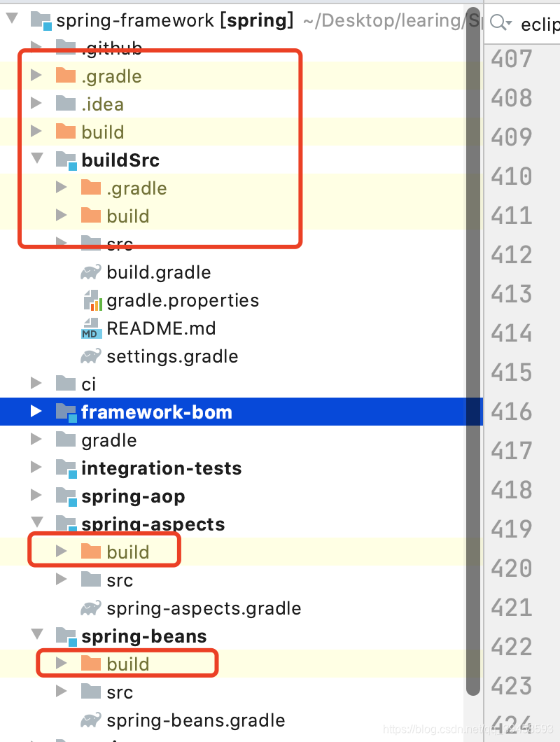
Task: Select the spring-aspects.gradle file name
Action: pyautogui.click(x=204, y=608)
